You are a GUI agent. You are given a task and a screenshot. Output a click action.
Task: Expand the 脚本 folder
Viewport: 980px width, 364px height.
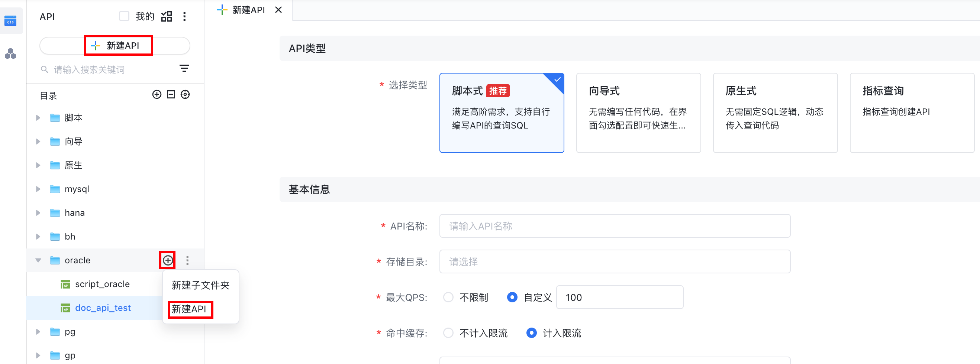tap(38, 118)
